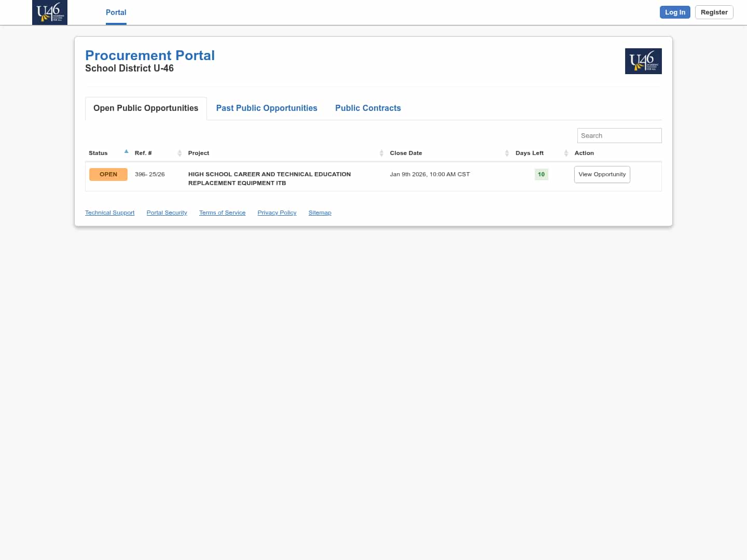The width and height of the screenshot is (747, 560).
Task: Select the Portal menu item
Action: pos(116,12)
